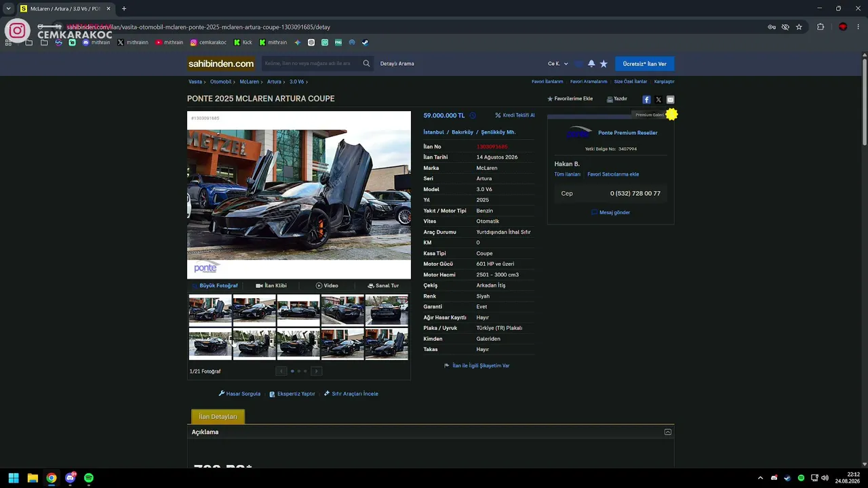Share listing on Facebook icon

click(646, 100)
